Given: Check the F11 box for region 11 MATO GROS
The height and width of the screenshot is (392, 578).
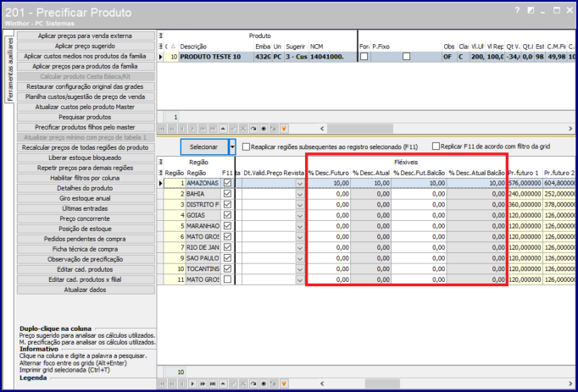Looking at the screenshot, I should click(x=227, y=279).
